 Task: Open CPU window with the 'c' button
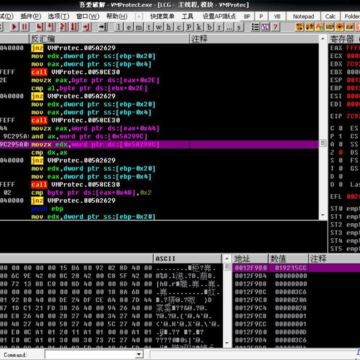click(x=179, y=27)
